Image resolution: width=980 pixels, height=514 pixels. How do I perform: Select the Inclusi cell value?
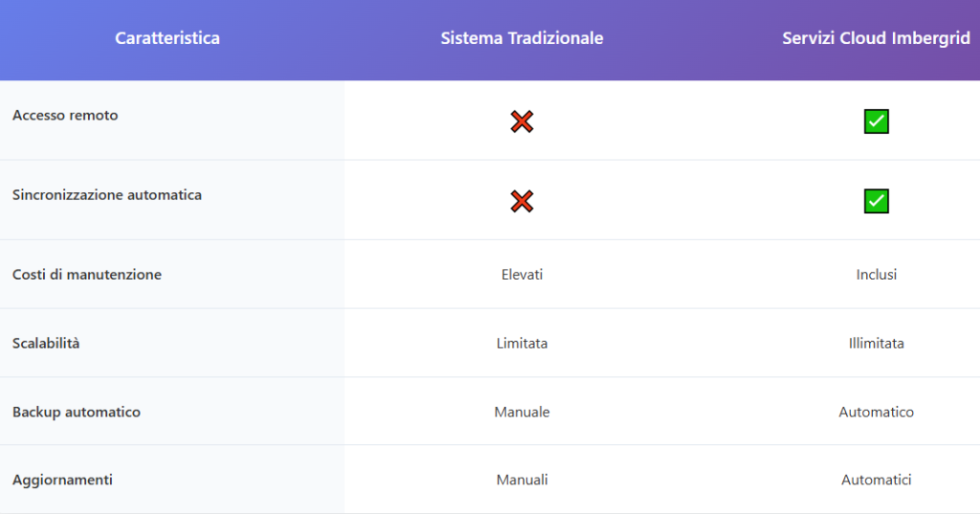pos(876,275)
